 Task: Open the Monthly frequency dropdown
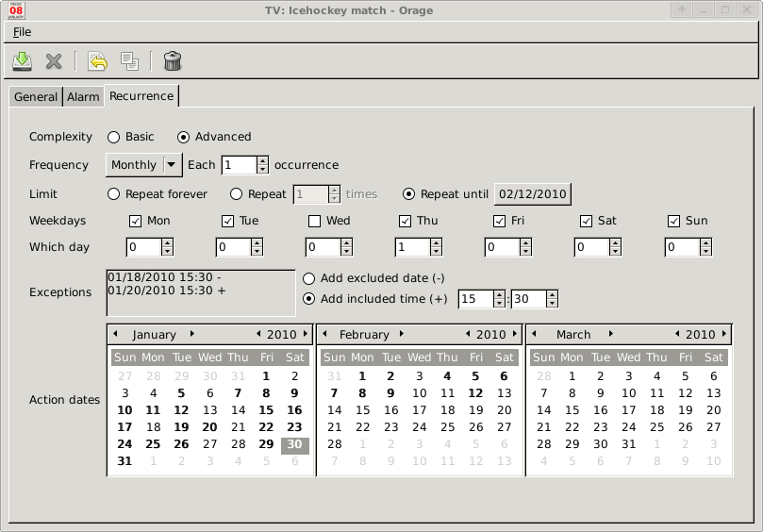[144, 165]
